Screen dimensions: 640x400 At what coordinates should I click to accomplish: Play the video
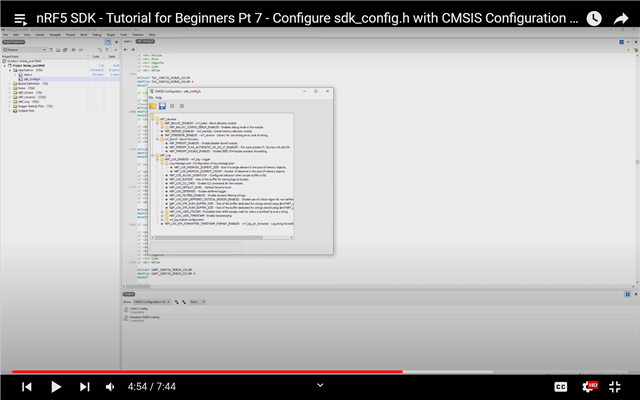point(56,386)
